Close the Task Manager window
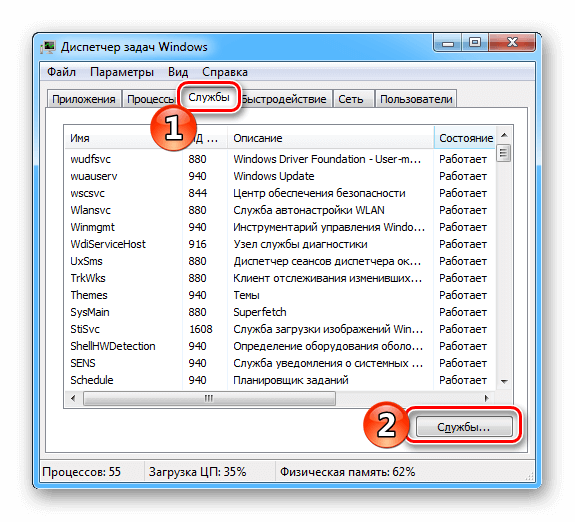 (512, 43)
